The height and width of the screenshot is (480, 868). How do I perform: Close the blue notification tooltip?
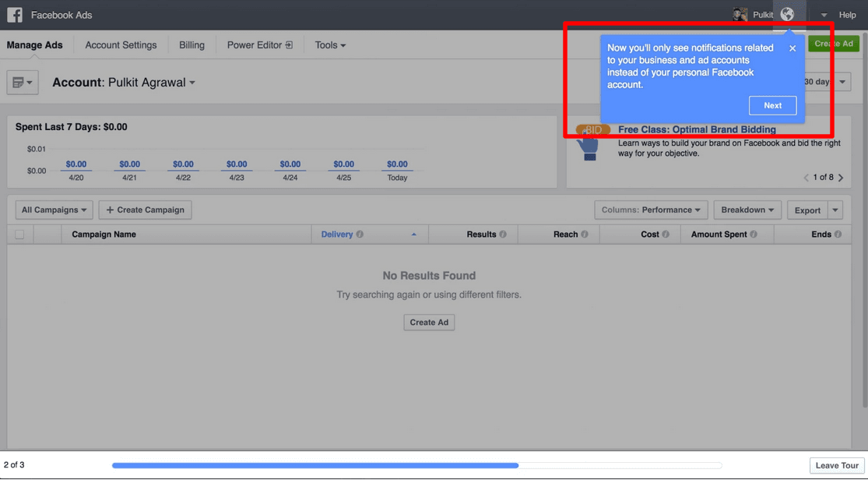pos(792,48)
